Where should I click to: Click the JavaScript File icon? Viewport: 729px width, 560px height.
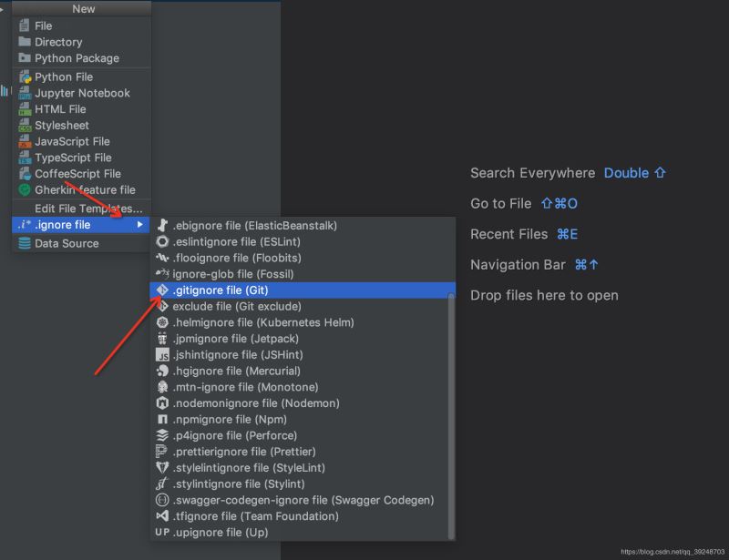pyautogui.click(x=25, y=141)
